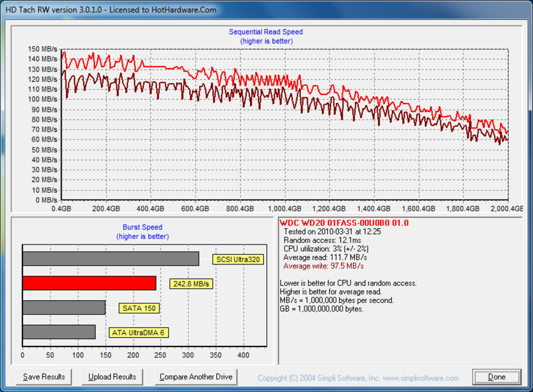Select the ATA UltraDMA 6 label
533x392 pixels.
[138, 332]
